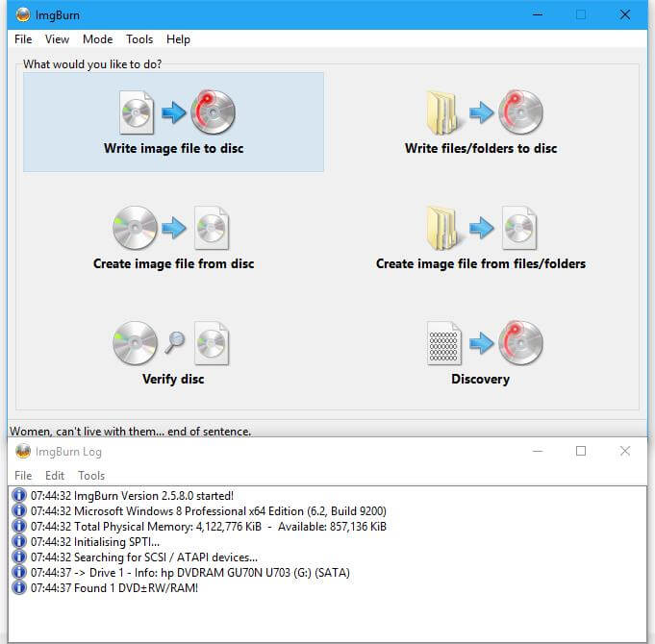Click info icon beside Searching for SCSI entry
This screenshot has width=655, height=644.
pyautogui.click(x=19, y=557)
